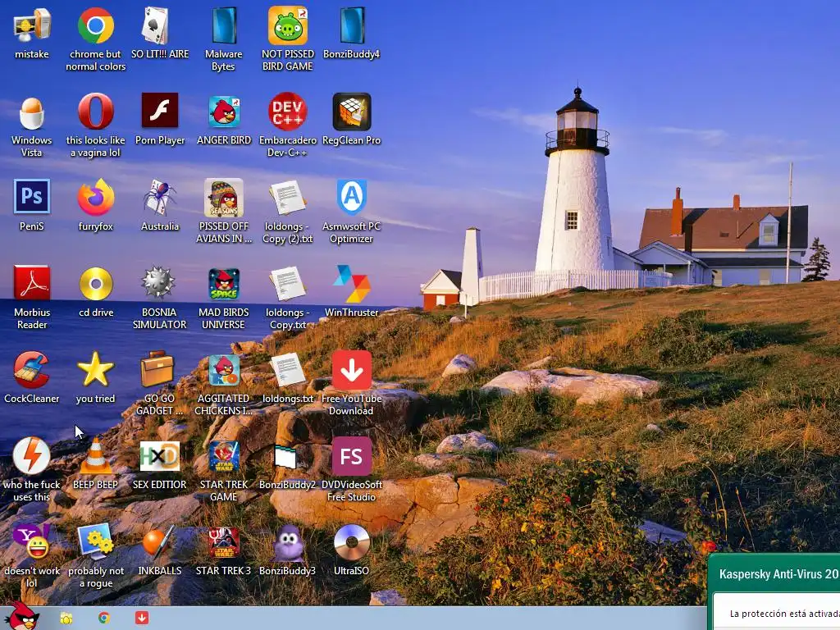Click the Kaspersky Anti-Virus notification title
The width and height of the screenshot is (840, 630).
(779, 574)
